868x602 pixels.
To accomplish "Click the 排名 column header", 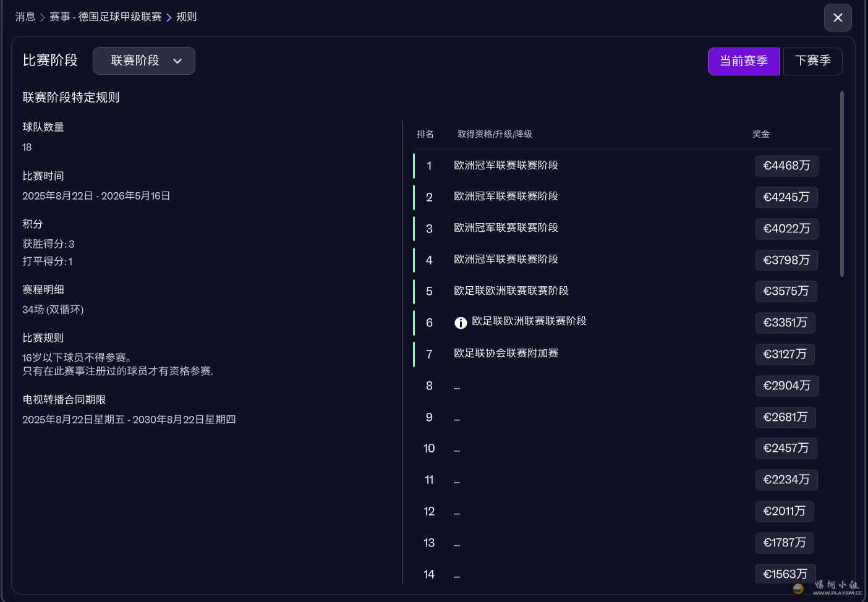I will [x=425, y=134].
